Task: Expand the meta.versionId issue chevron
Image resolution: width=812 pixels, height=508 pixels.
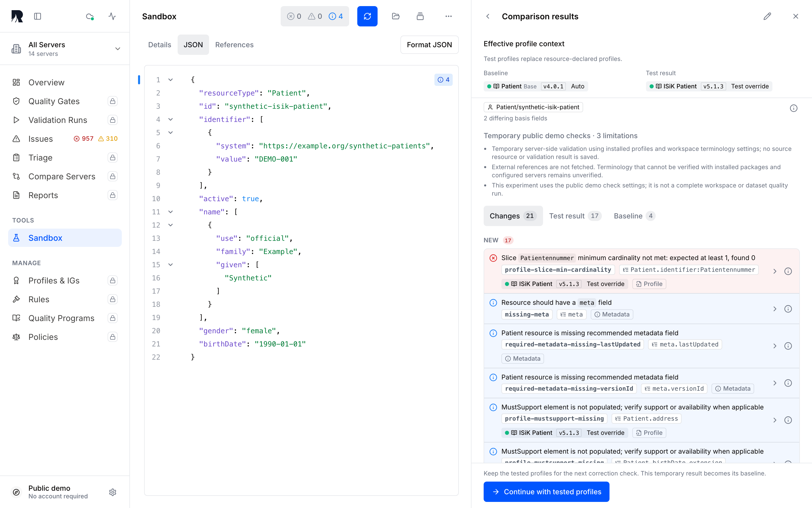Action: pos(775,383)
